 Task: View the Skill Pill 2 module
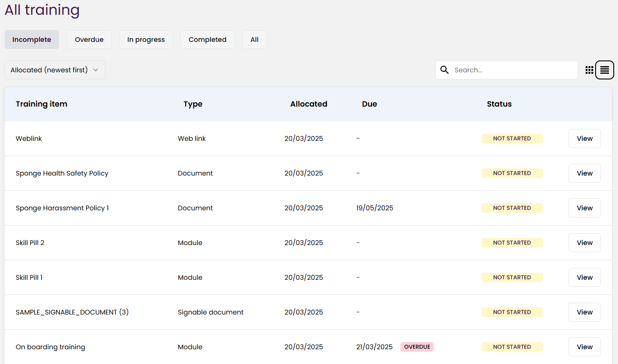pos(584,243)
